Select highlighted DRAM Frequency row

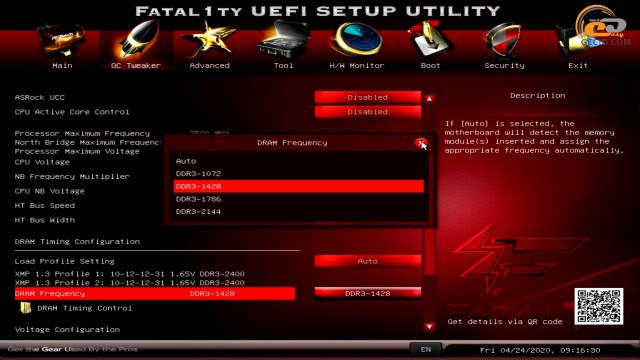tap(155, 293)
